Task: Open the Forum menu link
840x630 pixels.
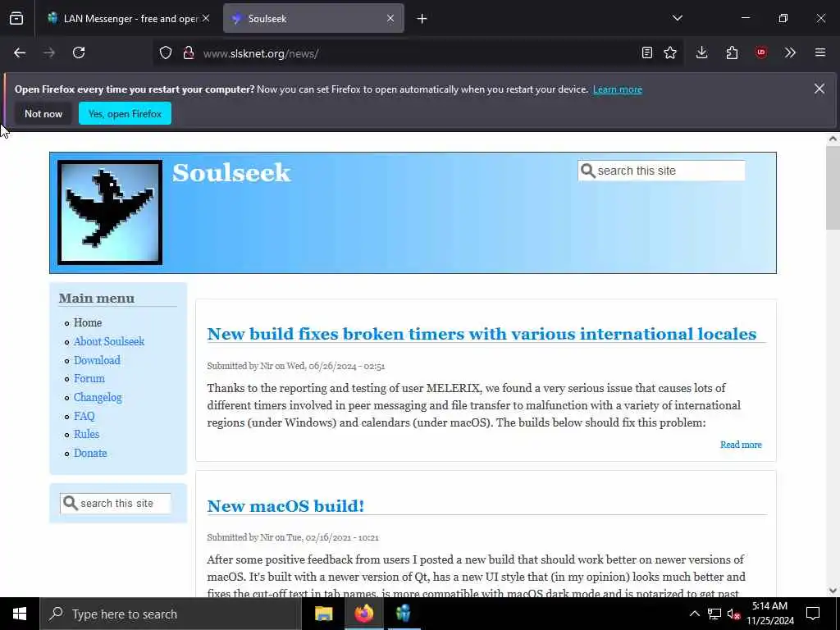Action: tap(89, 378)
